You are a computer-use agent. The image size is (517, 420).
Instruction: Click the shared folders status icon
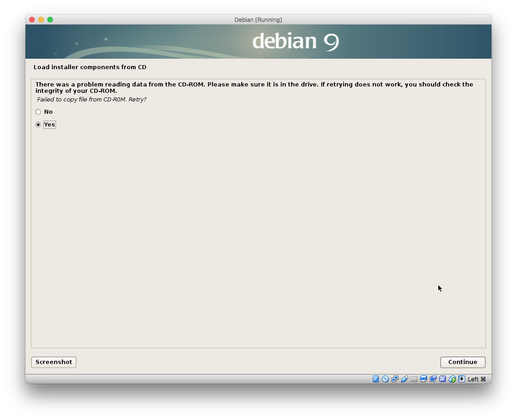pyautogui.click(x=414, y=379)
